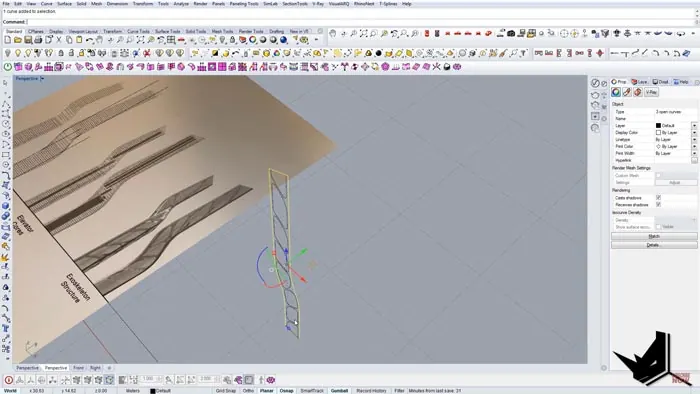The height and width of the screenshot is (394, 700).
Task: Toggle Planar mode in the status bar
Action: (267, 390)
